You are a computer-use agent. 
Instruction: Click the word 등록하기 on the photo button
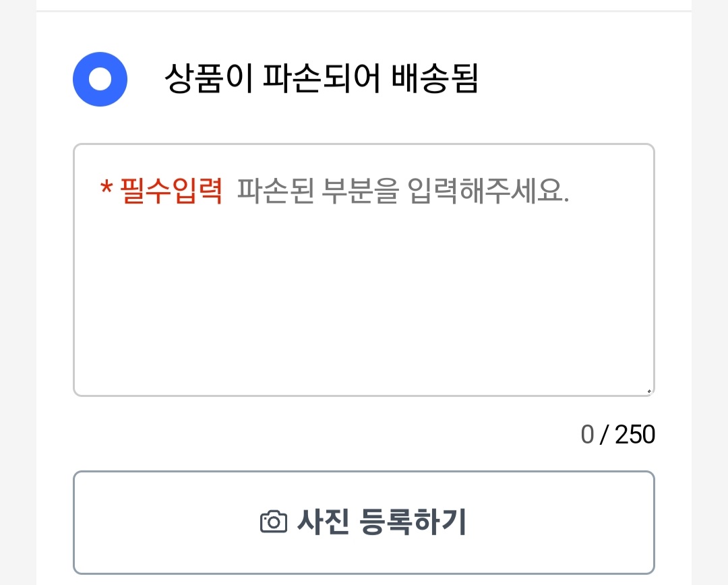point(413,522)
